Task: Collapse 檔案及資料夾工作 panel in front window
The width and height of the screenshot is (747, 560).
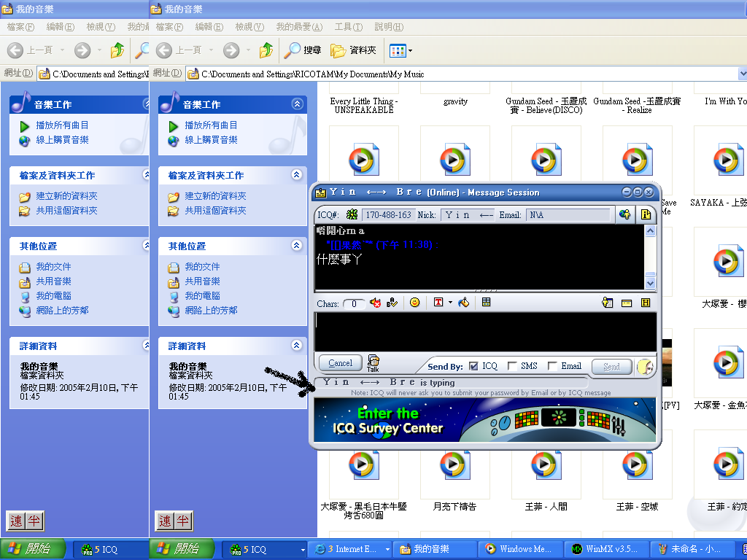Action: 297,175
